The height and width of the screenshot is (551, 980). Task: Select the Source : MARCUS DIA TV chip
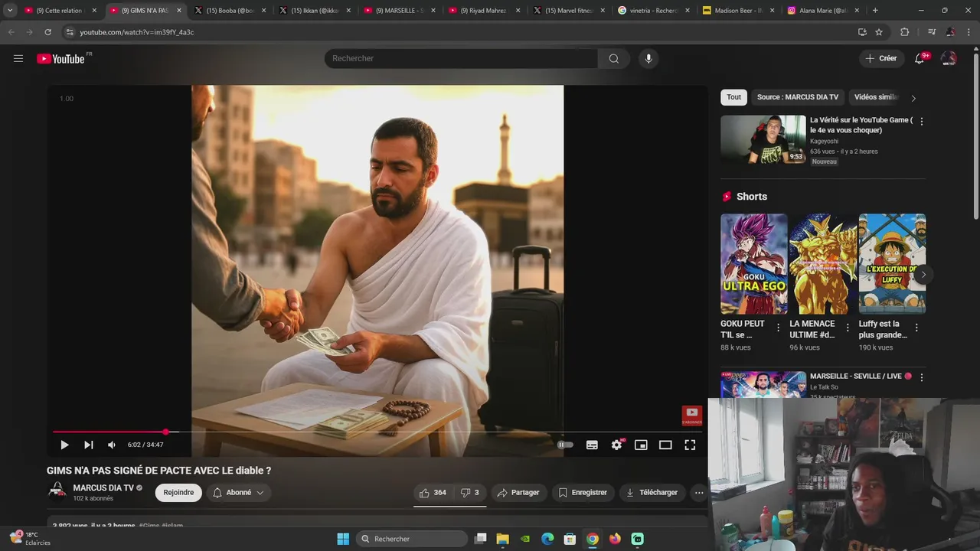(798, 97)
